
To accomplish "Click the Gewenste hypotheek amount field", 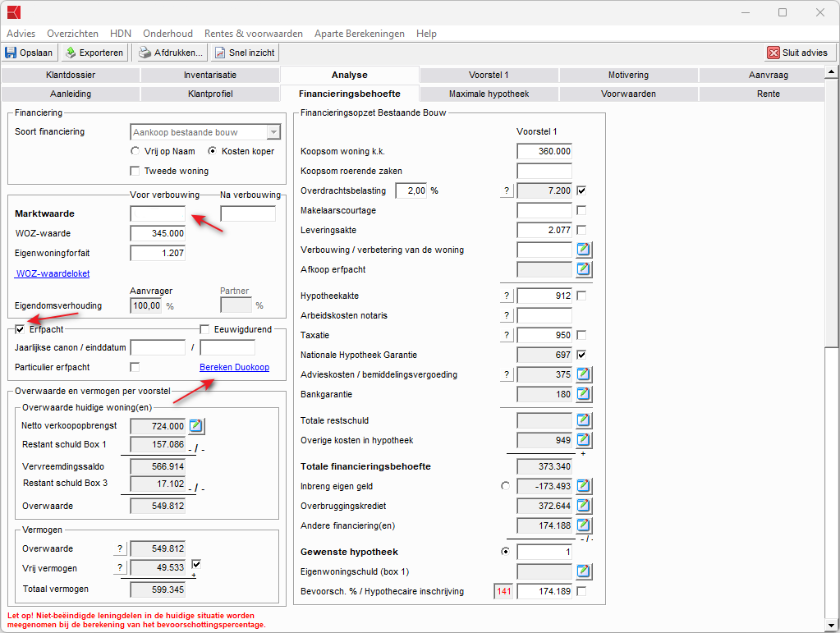I will (x=544, y=552).
